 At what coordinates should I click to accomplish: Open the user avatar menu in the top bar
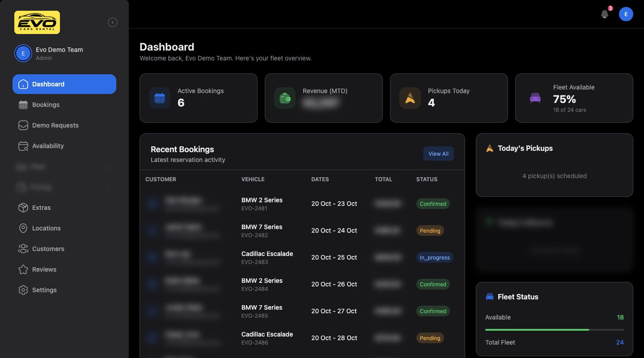pyautogui.click(x=626, y=14)
